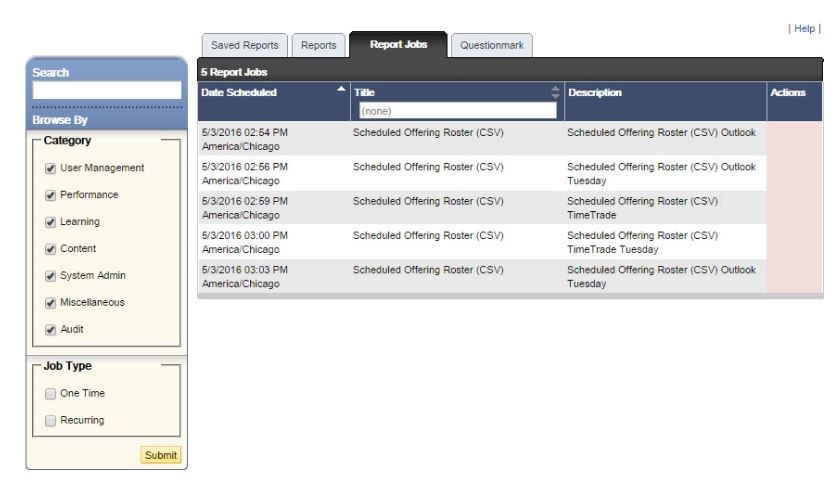
Task: Click the Category group label
Action: point(67,140)
